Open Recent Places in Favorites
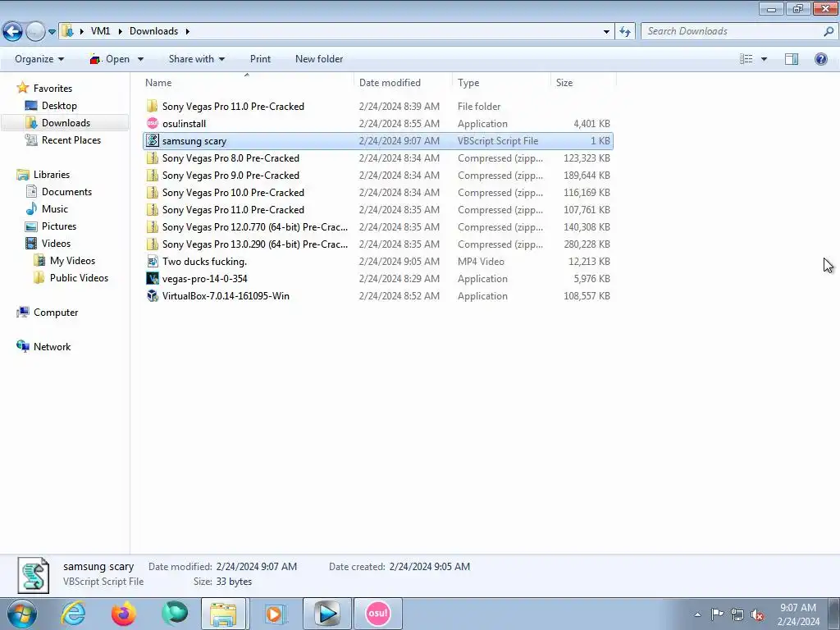 (x=71, y=139)
